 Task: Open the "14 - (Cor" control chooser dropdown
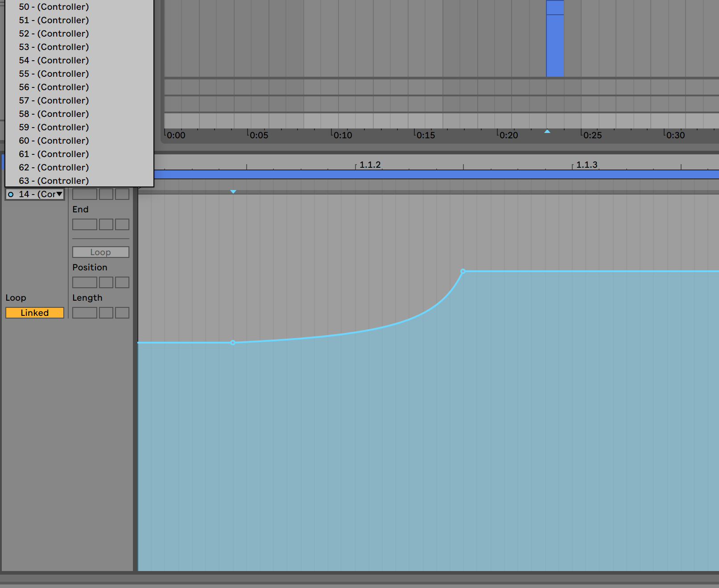click(x=35, y=195)
